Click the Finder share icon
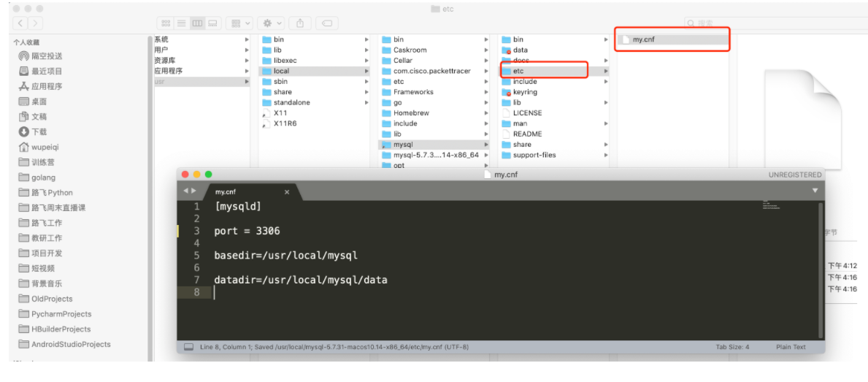Image resolution: width=868 pixels, height=382 pixels. pyautogui.click(x=300, y=23)
